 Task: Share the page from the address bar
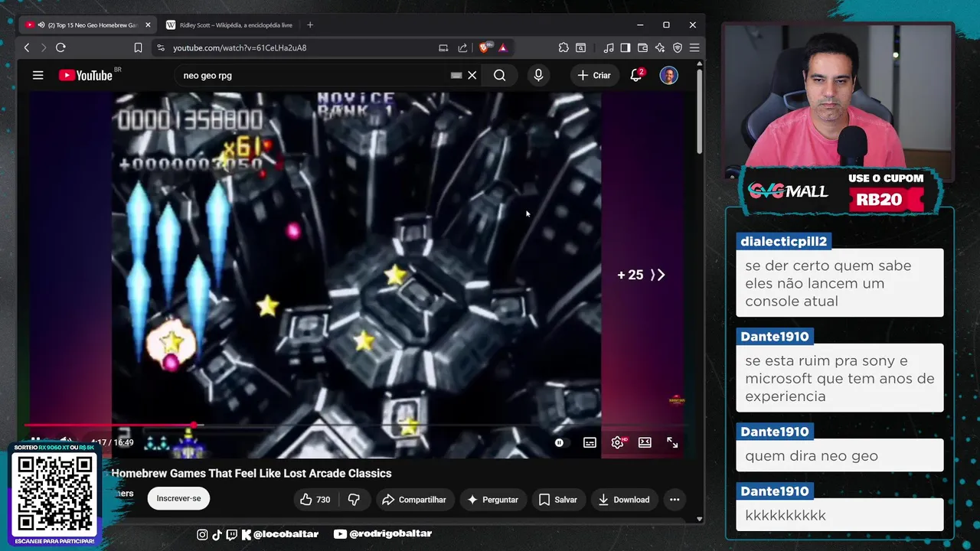[x=462, y=47]
